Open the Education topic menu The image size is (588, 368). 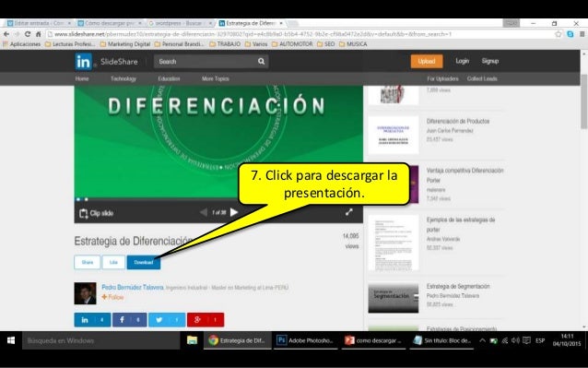tap(169, 78)
